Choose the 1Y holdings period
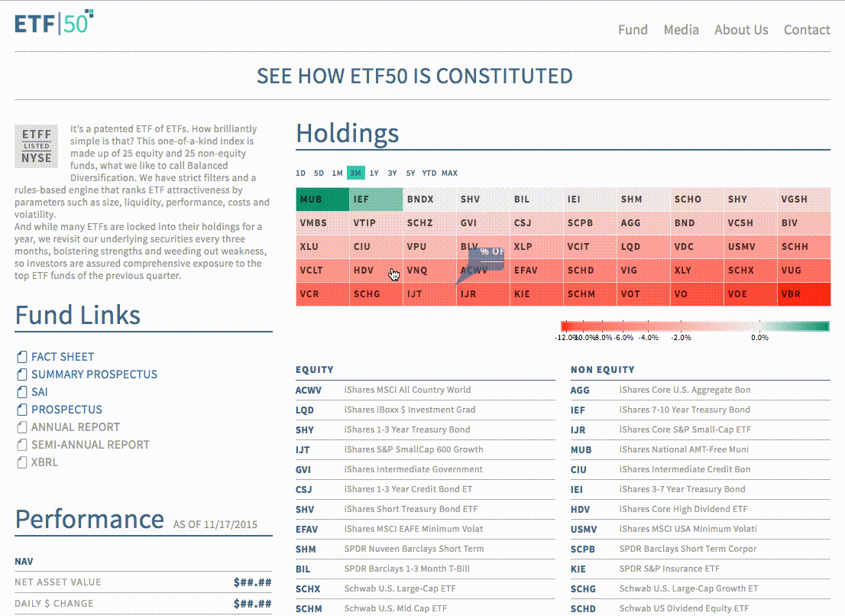 tap(374, 173)
